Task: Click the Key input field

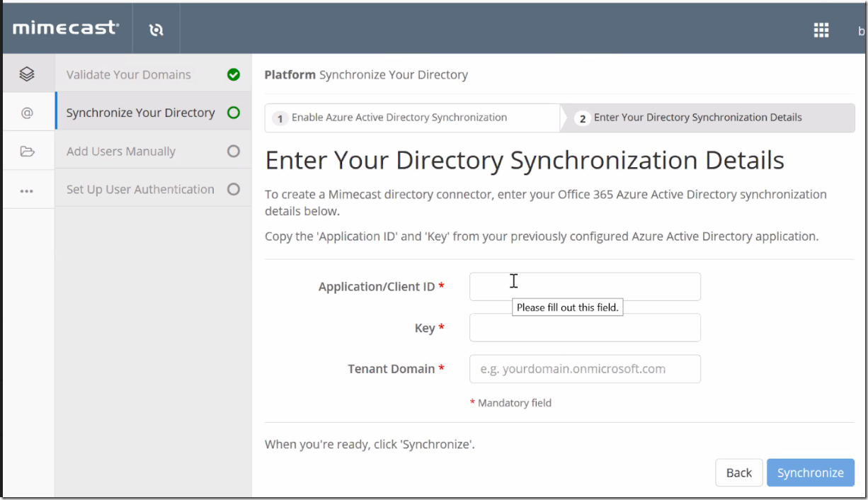Action: pos(585,328)
